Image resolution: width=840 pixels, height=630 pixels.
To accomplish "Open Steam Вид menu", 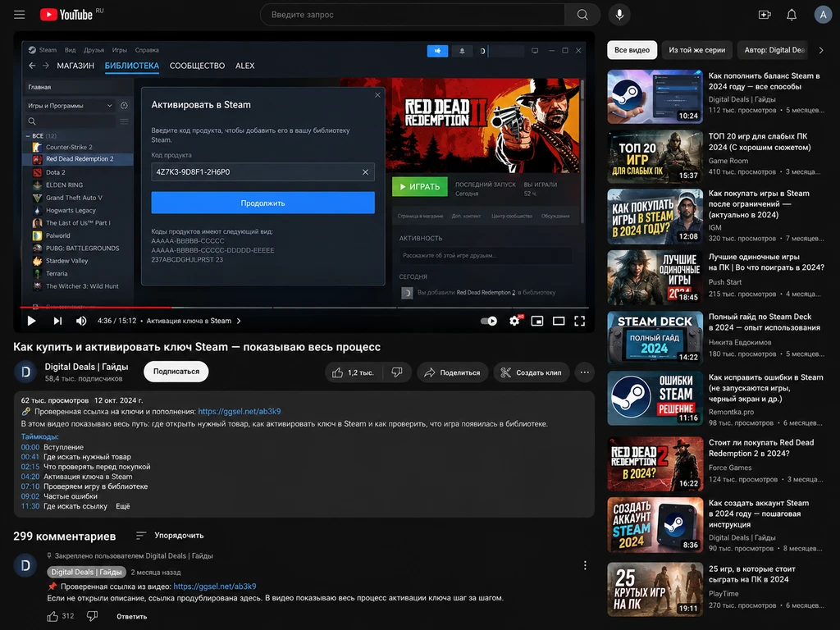I will click(71, 50).
